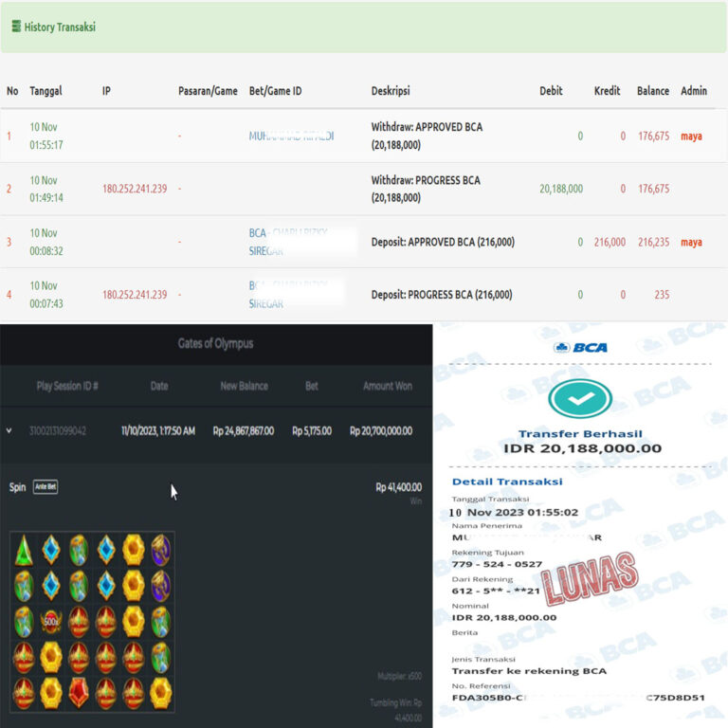Open the MUHAMMAD RIVALDI account link
Screen dimensions: 728x728
coord(291,136)
